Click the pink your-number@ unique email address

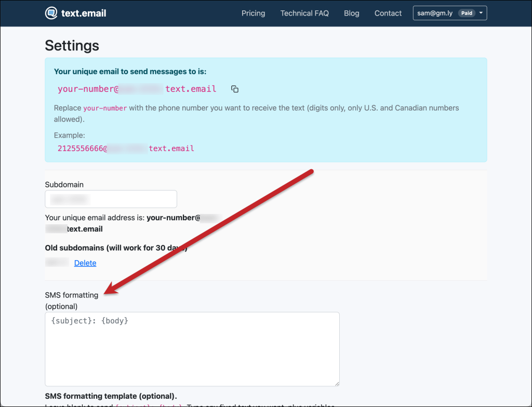click(137, 89)
